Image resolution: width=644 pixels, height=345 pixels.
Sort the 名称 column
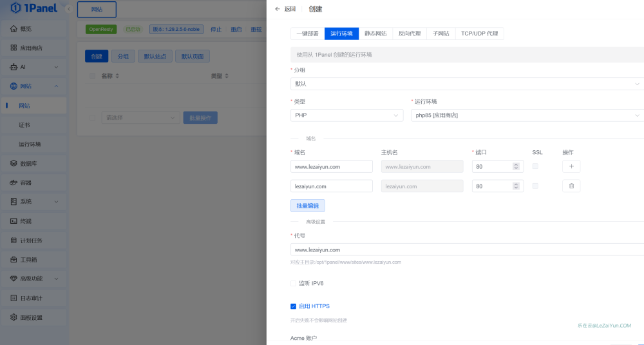117,76
